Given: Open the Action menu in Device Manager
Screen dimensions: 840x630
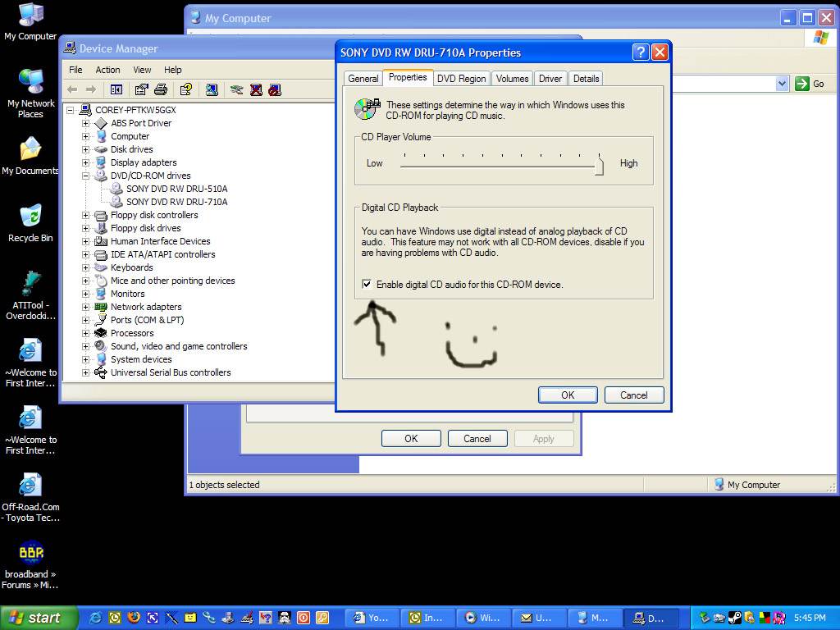Looking at the screenshot, I should [x=107, y=70].
